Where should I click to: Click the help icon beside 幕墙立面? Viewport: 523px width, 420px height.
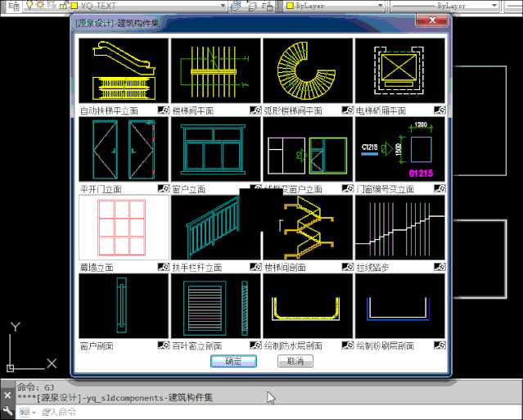pos(164,267)
